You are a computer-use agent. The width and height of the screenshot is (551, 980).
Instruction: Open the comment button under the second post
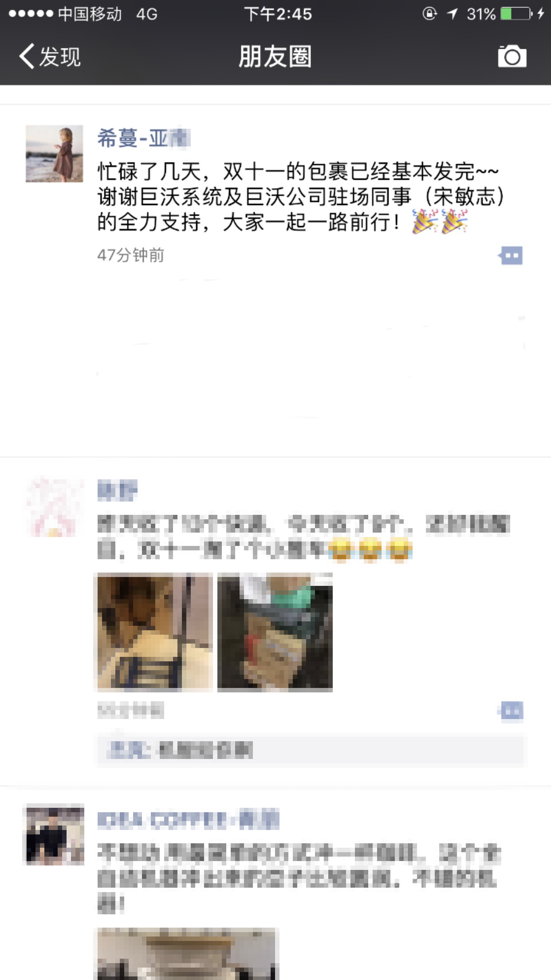511,711
